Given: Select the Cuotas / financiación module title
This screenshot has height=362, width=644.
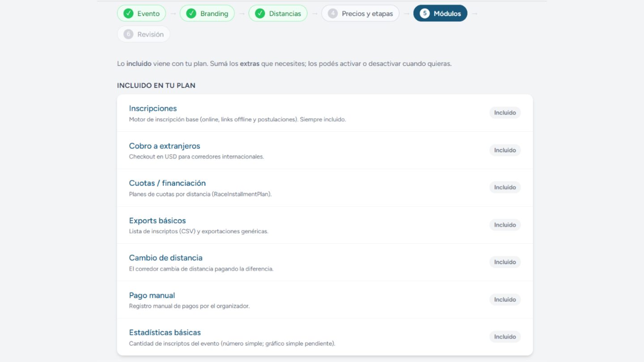Looking at the screenshot, I should tap(167, 183).
